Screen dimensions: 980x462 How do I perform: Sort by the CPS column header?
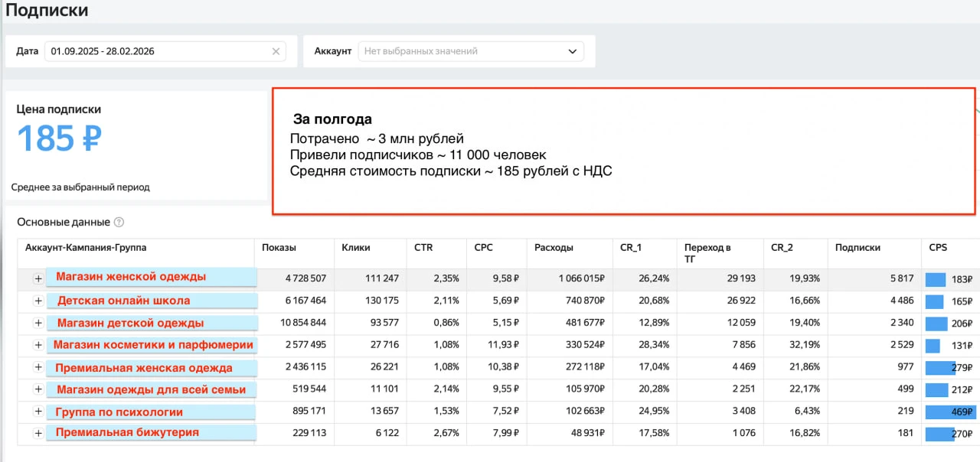(x=938, y=248)
